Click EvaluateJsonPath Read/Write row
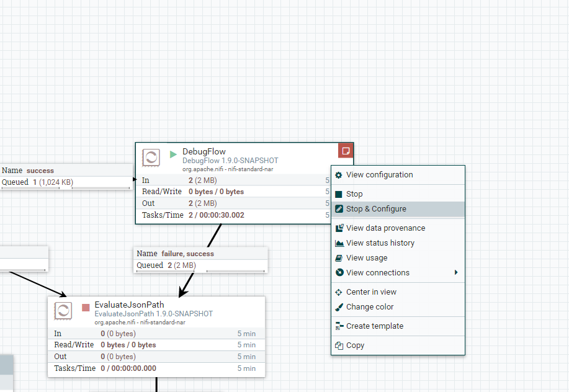569x392 pixels. [x=156, y=345]
